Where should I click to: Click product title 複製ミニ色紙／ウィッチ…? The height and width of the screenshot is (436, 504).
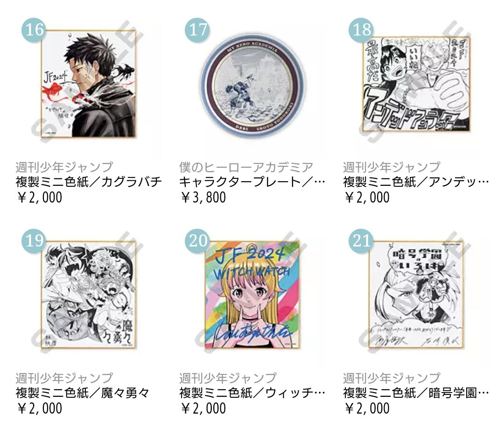252,393
